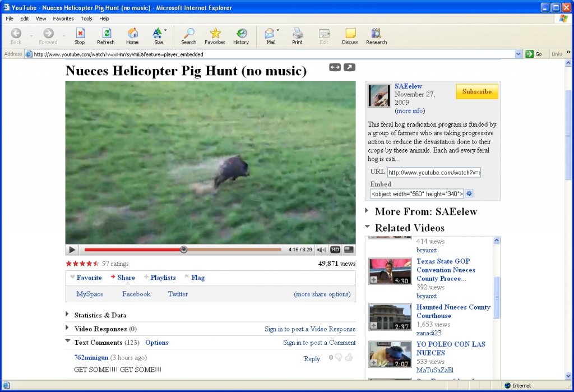Toggle HD video quality
The height and width of the screenshot is (392, 574).
(335, 250)
